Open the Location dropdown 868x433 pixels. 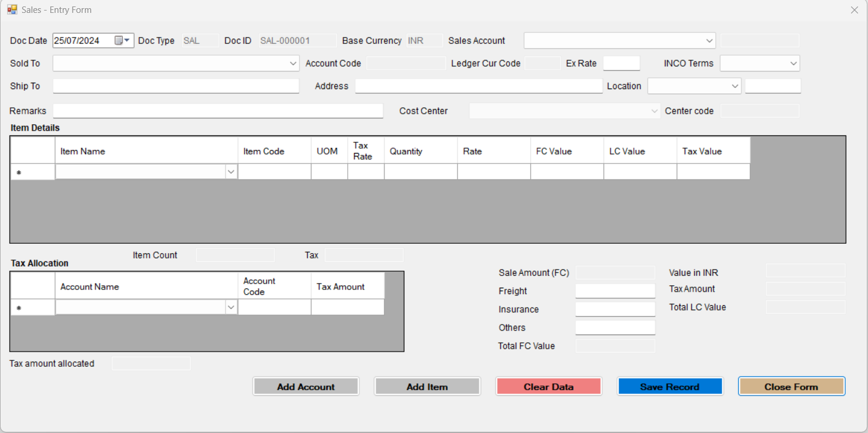pyautogui.click(x=735, y=86)
